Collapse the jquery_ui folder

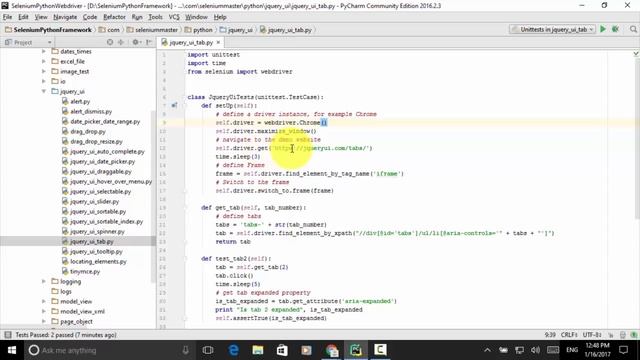44,91
